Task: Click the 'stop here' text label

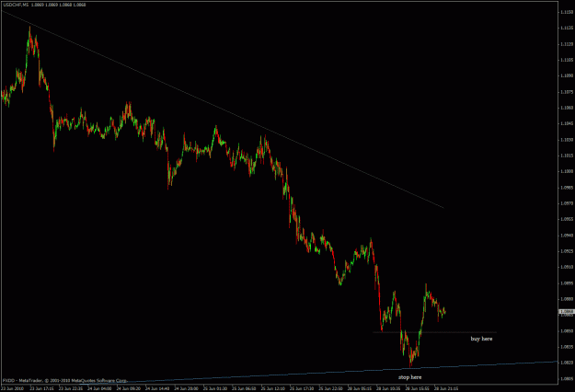Action: pos(410,377)
